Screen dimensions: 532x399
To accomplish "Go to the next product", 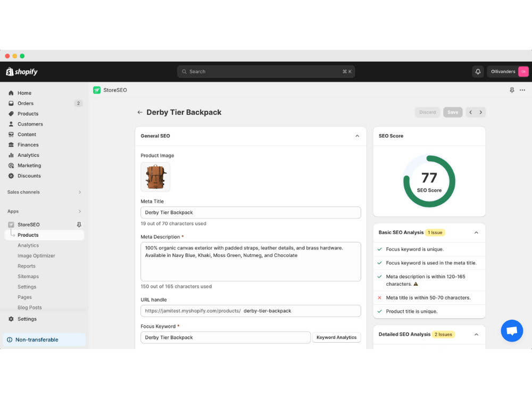I will tap(481, 112).
